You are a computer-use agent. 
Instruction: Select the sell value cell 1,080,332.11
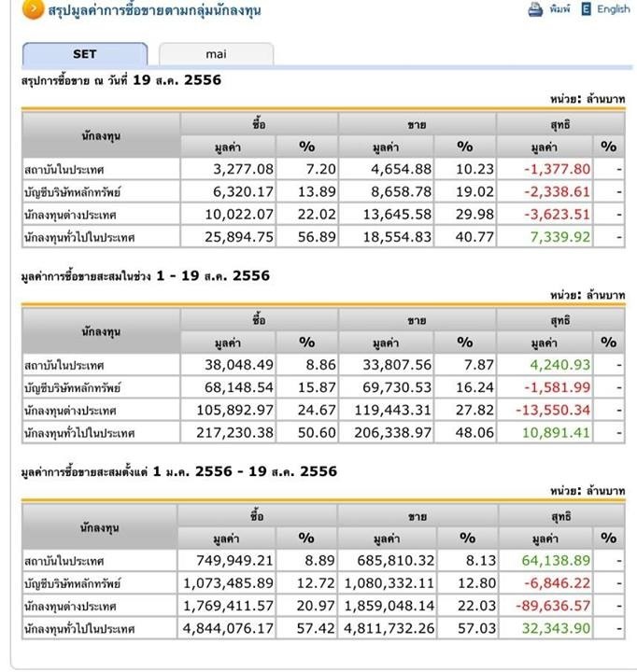[386, 584]
